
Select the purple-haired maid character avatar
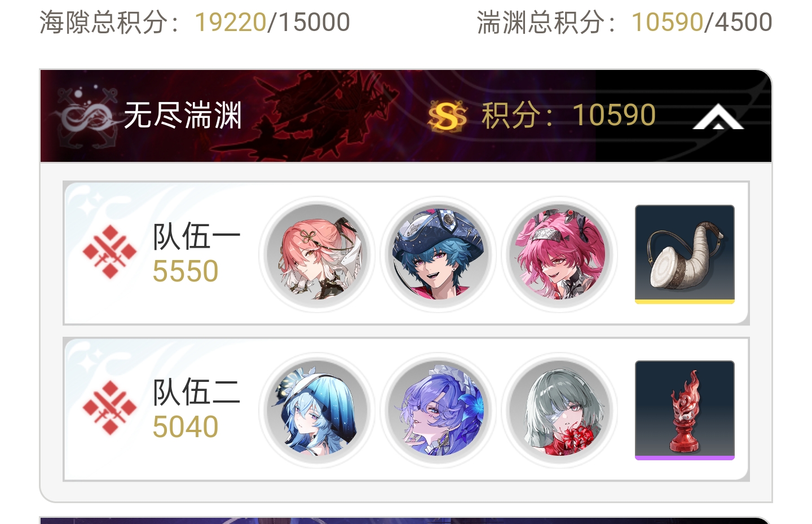pyautogui.click(x=438, y=410)
